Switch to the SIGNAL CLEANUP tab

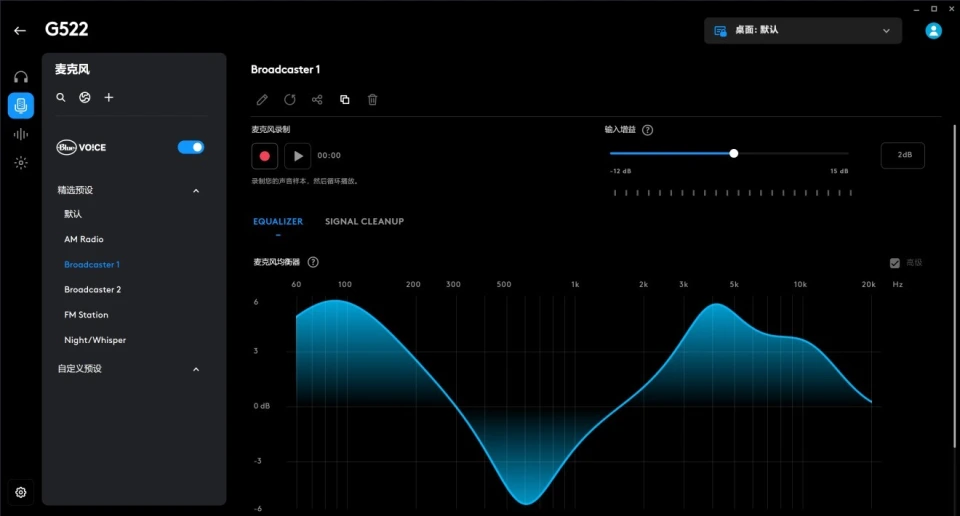point(364,221)
